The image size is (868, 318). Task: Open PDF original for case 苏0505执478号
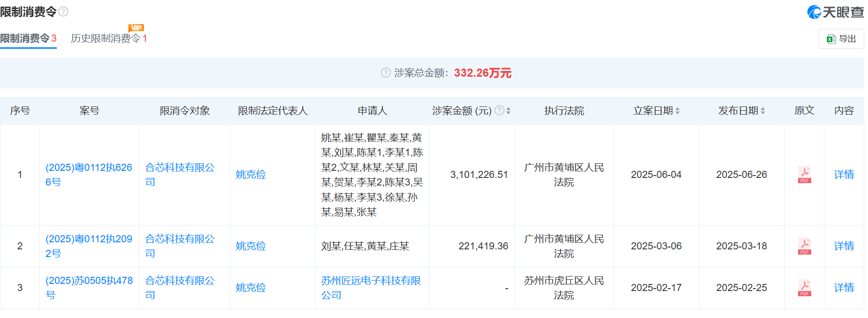tap(804, 288)
